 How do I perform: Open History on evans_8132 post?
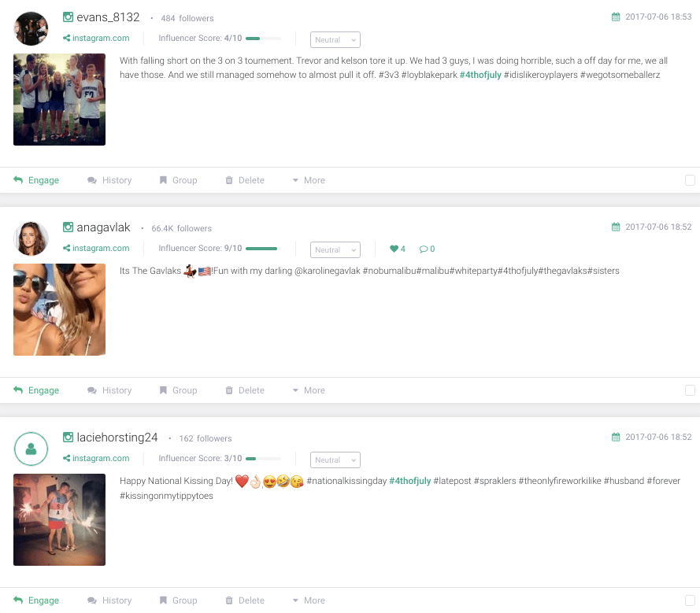(x=109, y=180)
